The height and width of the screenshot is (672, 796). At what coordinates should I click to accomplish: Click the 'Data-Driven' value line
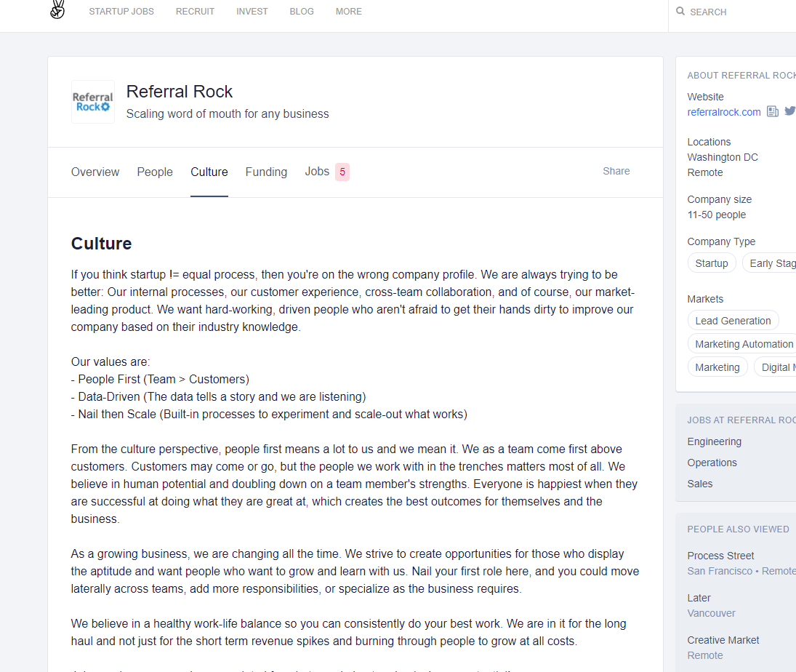pos(218,396)
